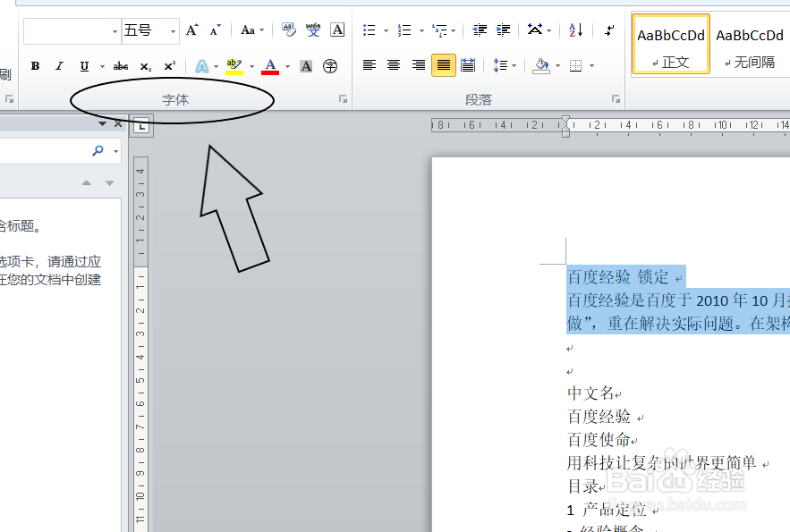Click the Character Shading icon
Image resolution: width=790 pixels, height=532 pixels.
click(x=306, y=66)
